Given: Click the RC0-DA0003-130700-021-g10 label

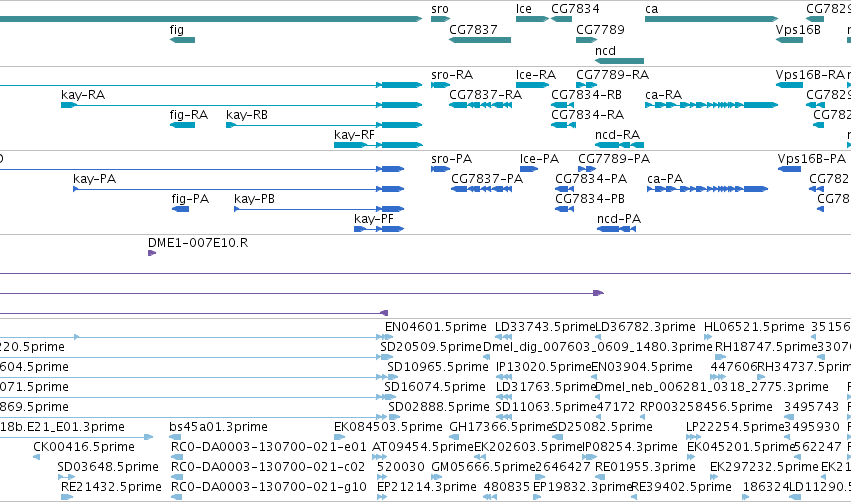Looking at the screenshot, I should coord(269,488).
